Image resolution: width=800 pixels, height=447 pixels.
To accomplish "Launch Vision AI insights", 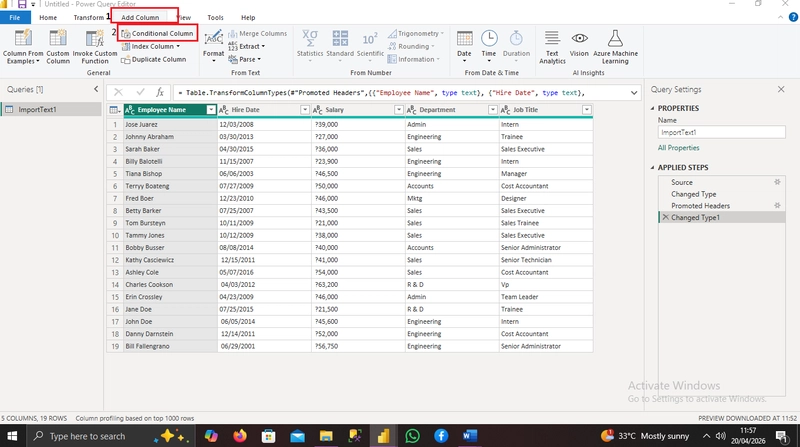I will pyautogui.click(x=579, y=44).
